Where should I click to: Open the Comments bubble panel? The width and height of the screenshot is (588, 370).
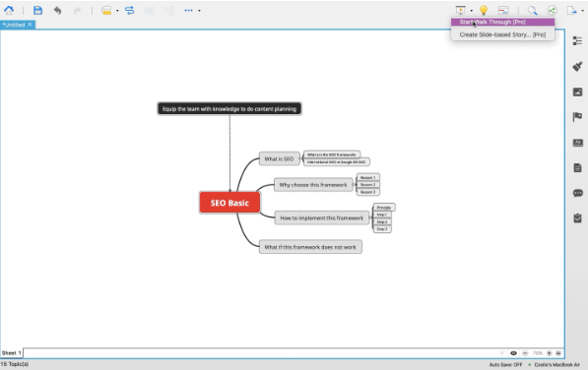coord(577,193)
